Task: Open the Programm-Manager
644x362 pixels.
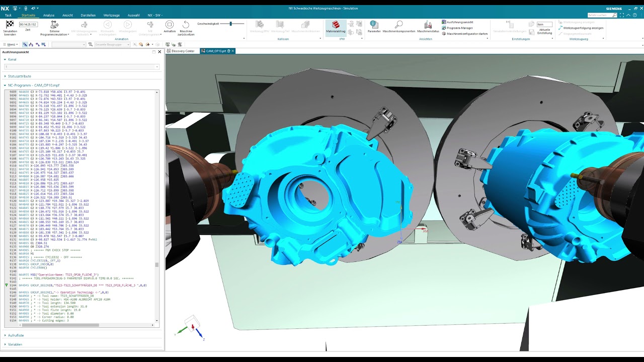Action: click(x=457, y=28)
